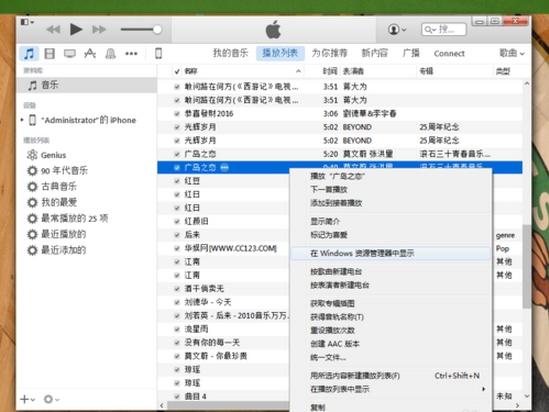Open the Tones bell icon
The width and height of the screenshot is (549, 412).
111,54
